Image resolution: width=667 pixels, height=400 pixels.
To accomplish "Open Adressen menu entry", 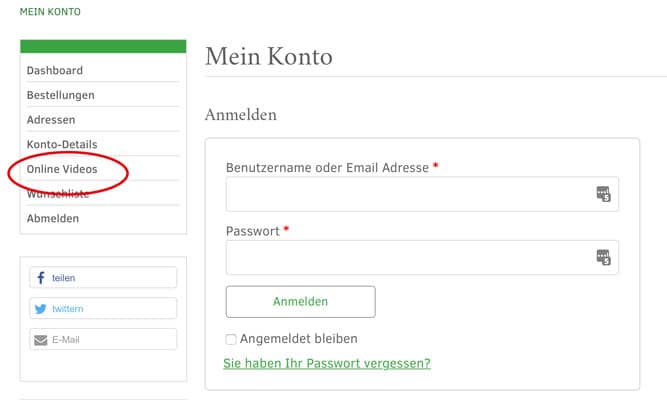I will 51,120.
